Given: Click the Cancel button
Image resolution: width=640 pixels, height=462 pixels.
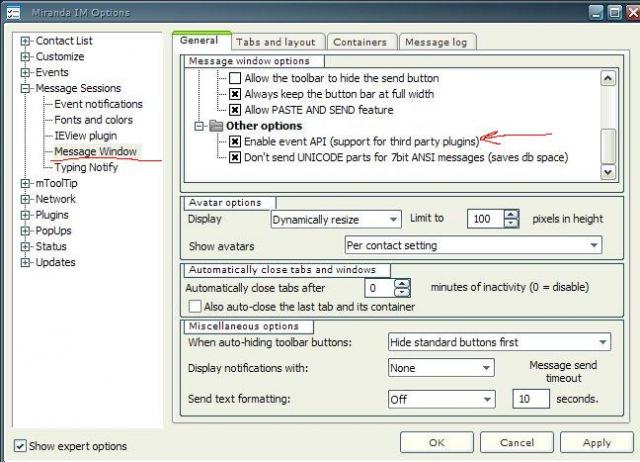Looking at the screenshot, I should coord(517,442).
